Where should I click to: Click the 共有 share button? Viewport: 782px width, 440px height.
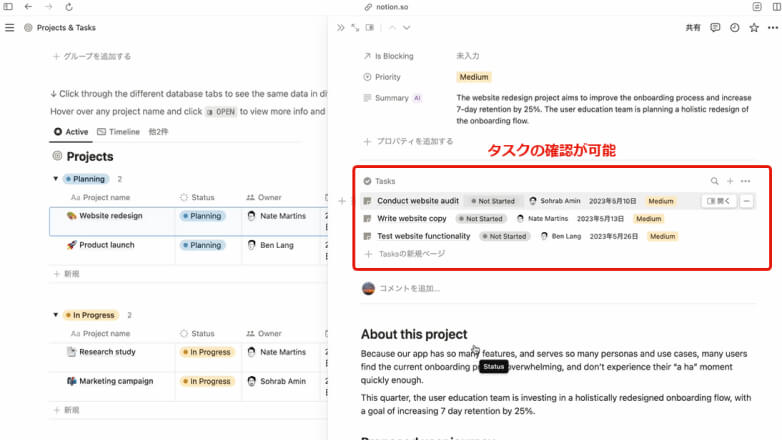pyautogui.click(x=692, y=28)
